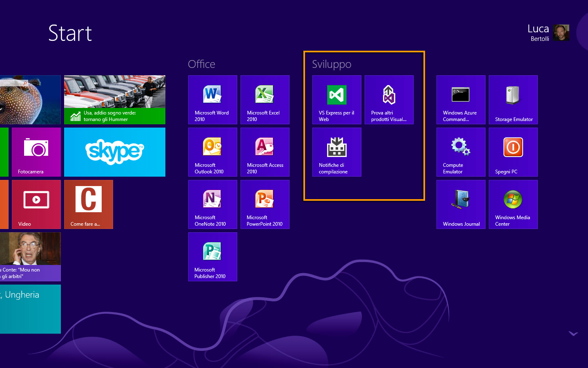Open the Storage Emulator tile
Screen dimensions: 588x368
pos(513,100)
